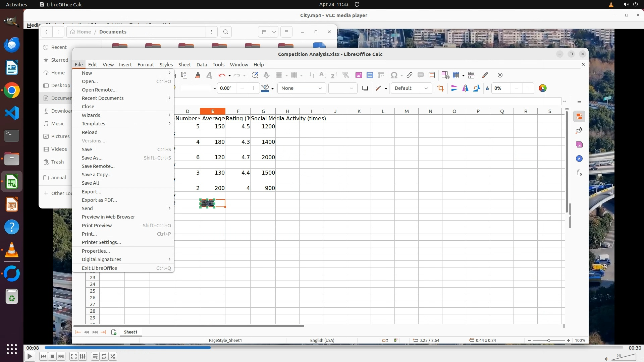The height and width of the screenshot is (362, 644).
Task: Click the Insert Hyperlink chain icon
Action: 409,75
